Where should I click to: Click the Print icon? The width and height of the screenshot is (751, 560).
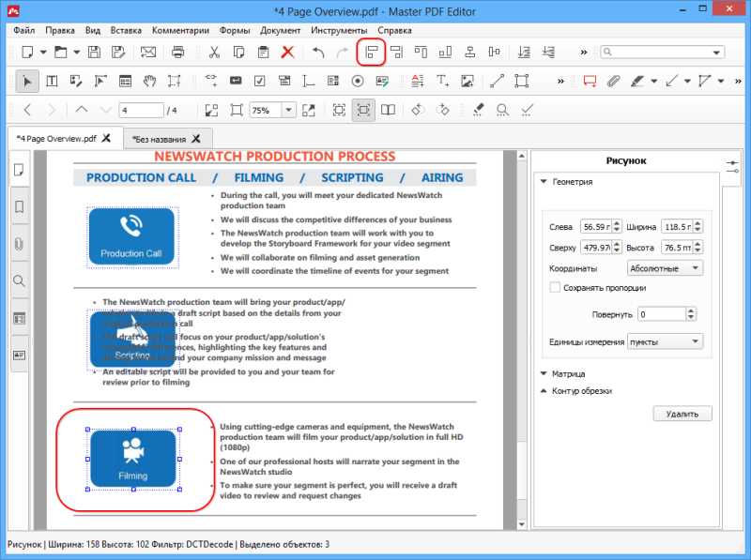177,52
